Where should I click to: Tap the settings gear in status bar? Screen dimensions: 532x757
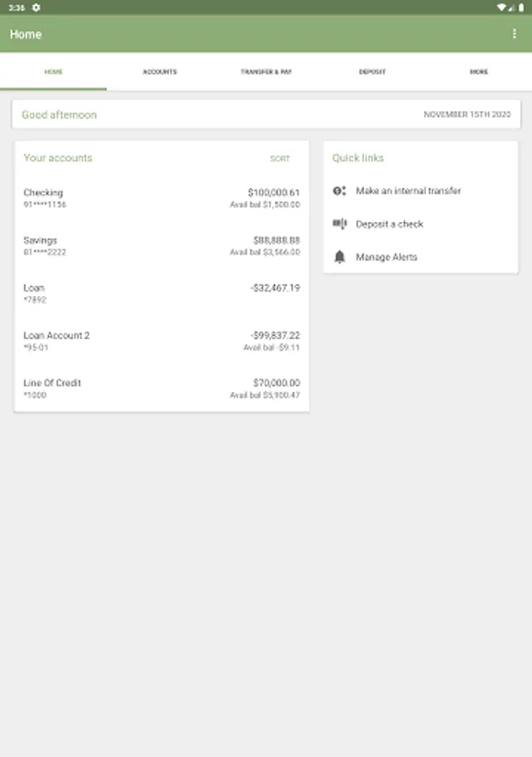point(36,7)
